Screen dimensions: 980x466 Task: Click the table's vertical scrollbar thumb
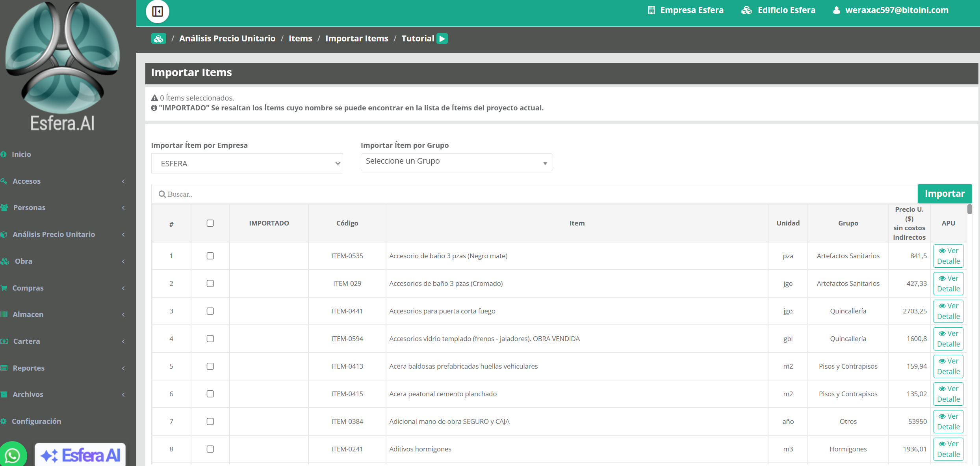[x=969, y=209]
